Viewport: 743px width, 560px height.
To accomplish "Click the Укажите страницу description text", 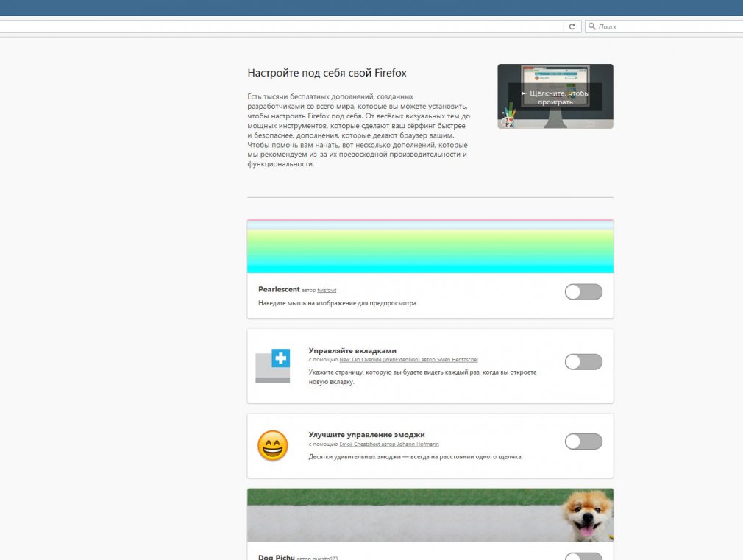I will click(422, 377).
